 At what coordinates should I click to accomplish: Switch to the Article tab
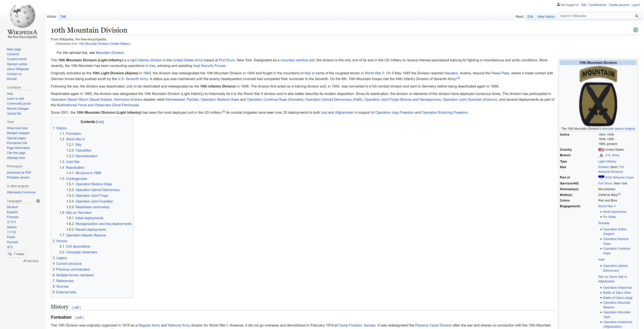coord(51,17)
